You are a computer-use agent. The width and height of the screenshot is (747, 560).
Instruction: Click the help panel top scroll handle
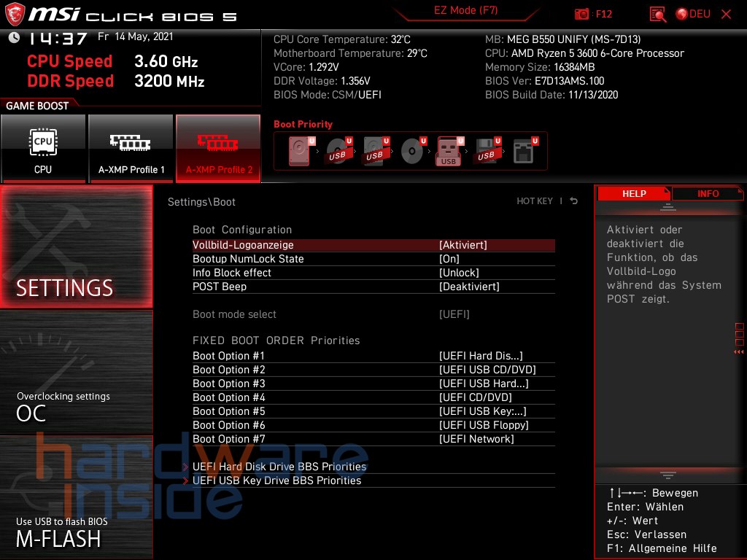coord(668,207)
